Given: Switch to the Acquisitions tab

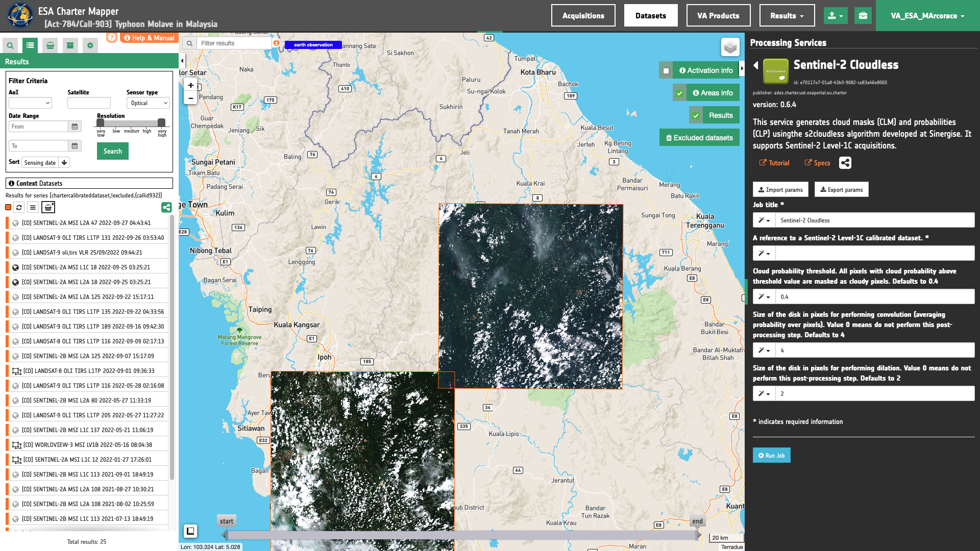Looking at the screenshot, I should 583,16.
